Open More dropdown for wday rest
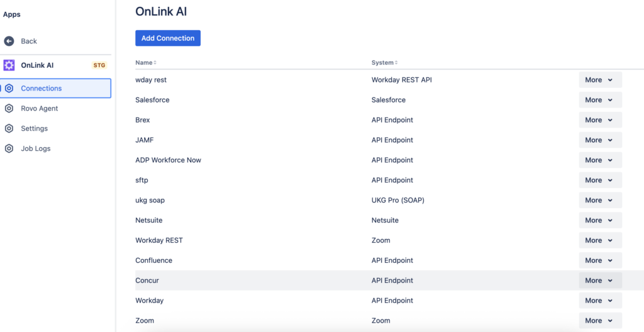 click(x=601, y=80)
